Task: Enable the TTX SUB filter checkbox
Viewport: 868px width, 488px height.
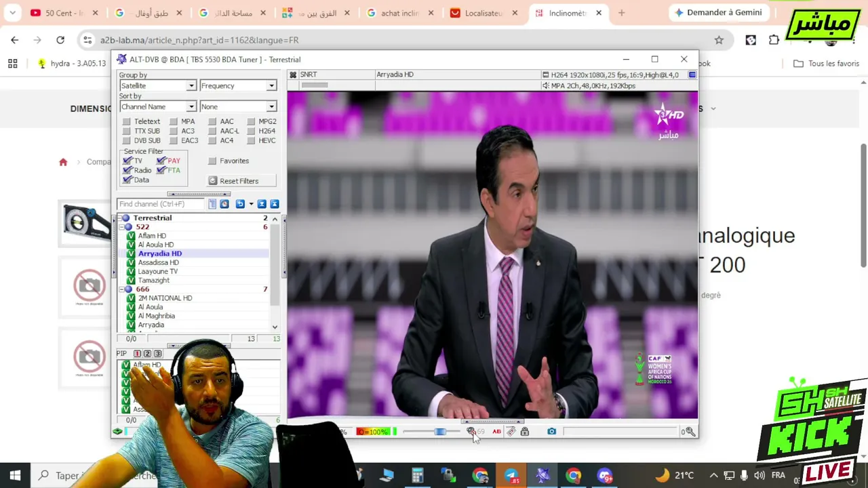Action: (127, 131)
